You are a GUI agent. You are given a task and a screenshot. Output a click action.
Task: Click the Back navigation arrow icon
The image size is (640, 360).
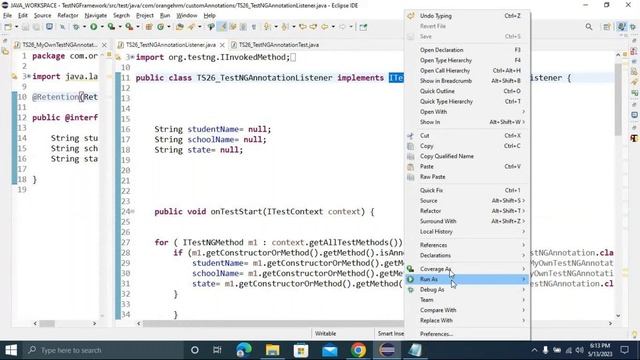pyautogui.click(x=324, y=27)
